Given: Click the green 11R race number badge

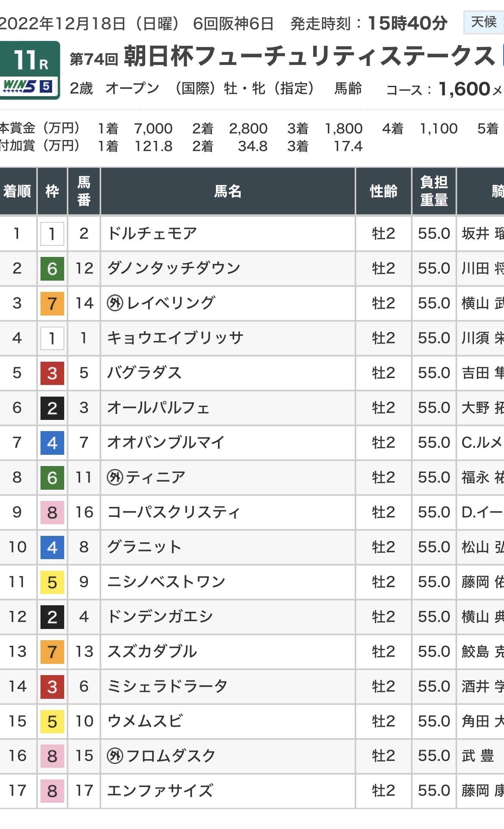Looking at the screenshot, I should [30, 70].
